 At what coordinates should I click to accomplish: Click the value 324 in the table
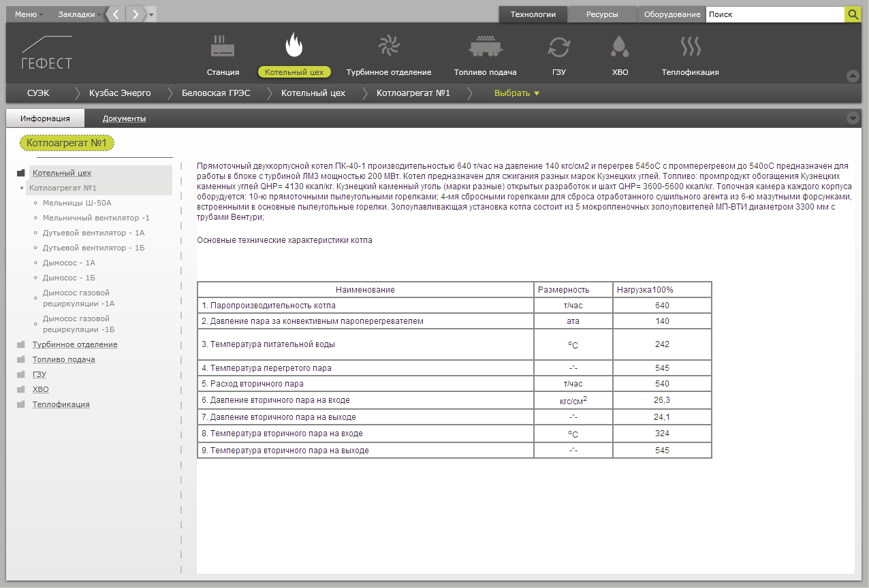(x=662, y=434)
